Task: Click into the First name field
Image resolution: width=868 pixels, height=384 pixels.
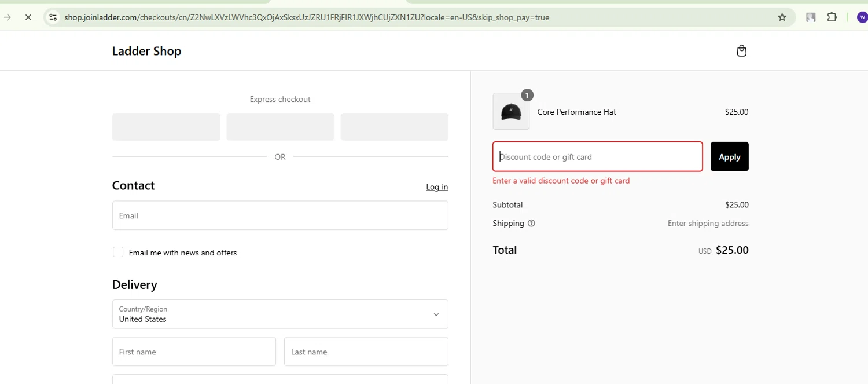Action: coord(194,352)
